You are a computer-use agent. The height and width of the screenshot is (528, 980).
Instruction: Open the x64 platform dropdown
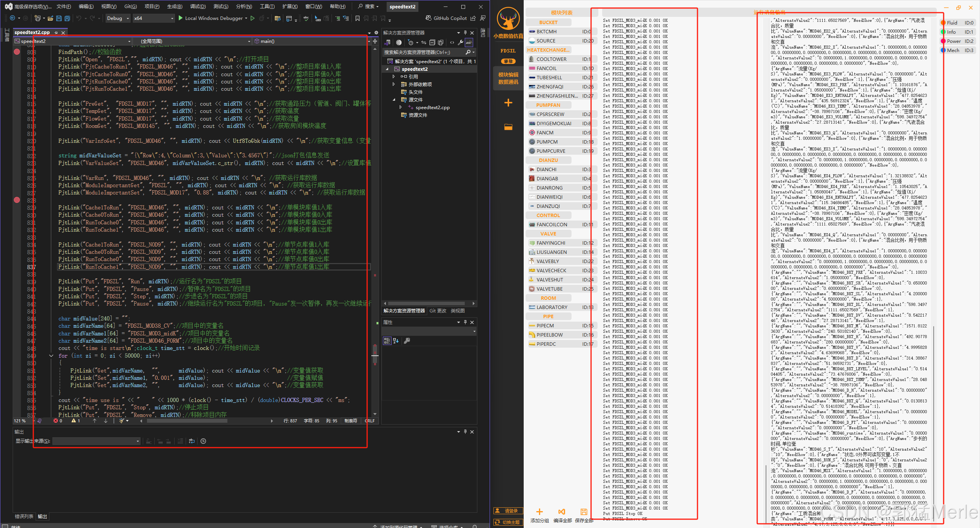(154, 18)
